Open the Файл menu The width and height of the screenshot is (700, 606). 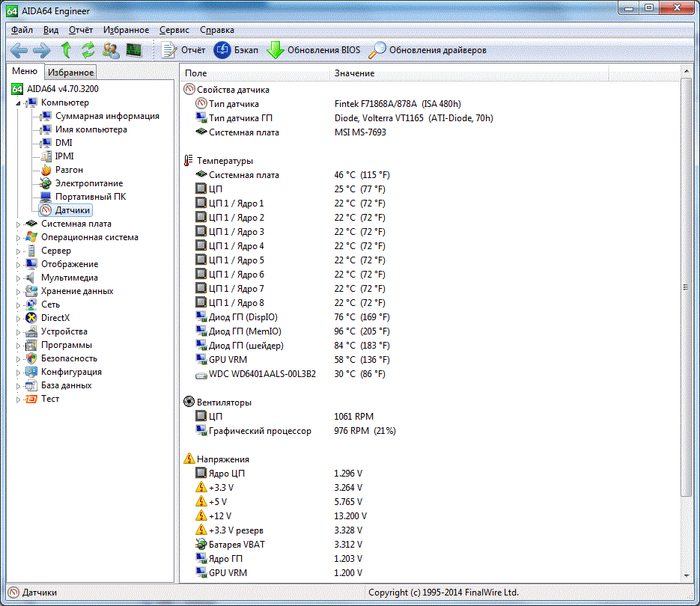click(x=22, y=30)
